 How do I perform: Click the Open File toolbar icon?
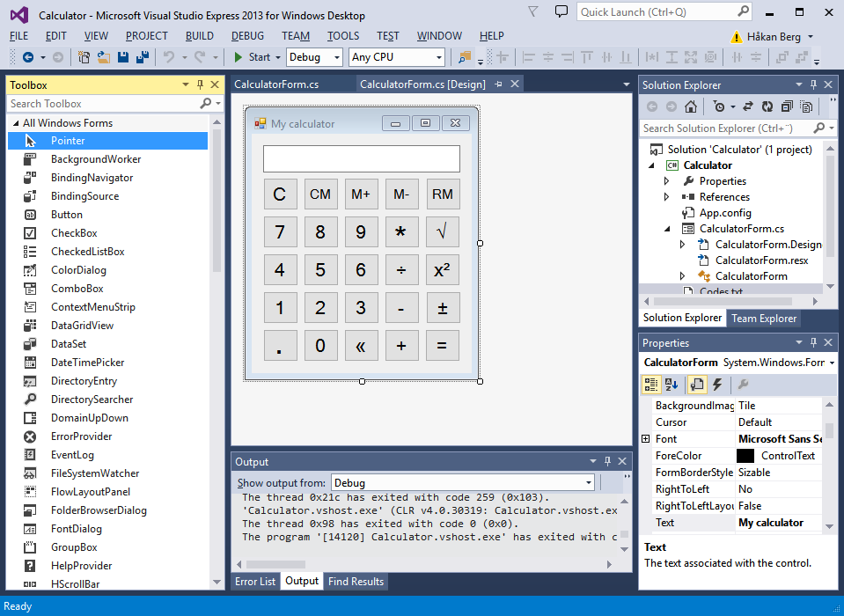[x=103, y=57]
